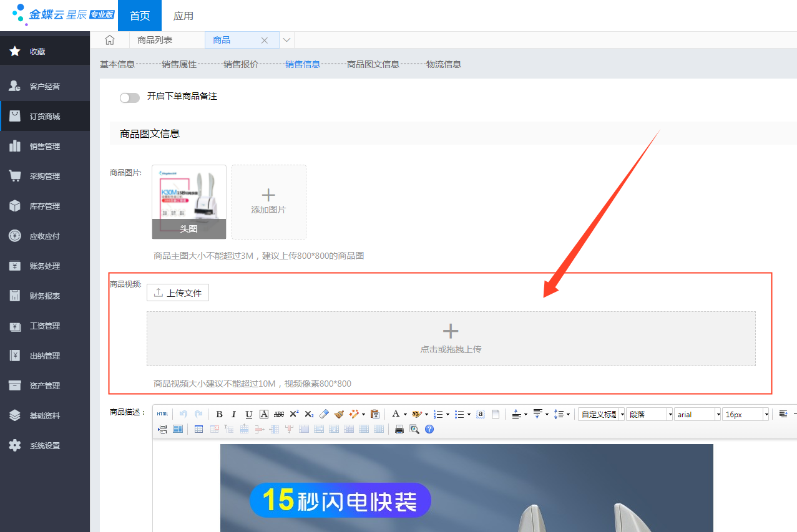Open 客户经营 in the sidebar
Screen dimensions: 797x532
[x=45, y=86]
